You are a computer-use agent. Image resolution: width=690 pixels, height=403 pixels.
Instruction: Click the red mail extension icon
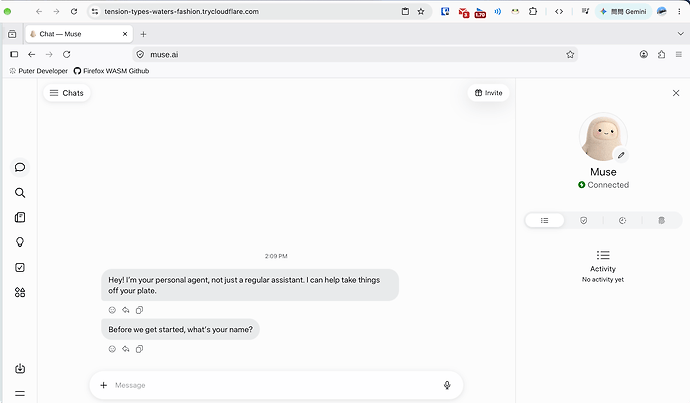tap(463, 13)
